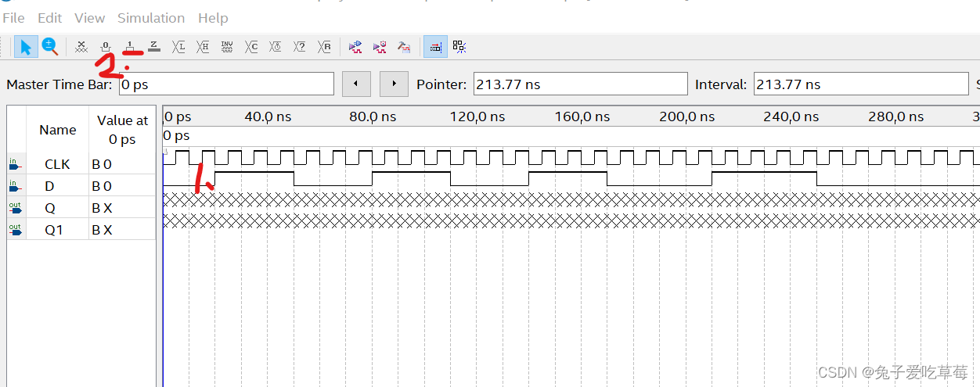
Task: Set High Impedance (Z) value
Action: [x=154, y=47]
